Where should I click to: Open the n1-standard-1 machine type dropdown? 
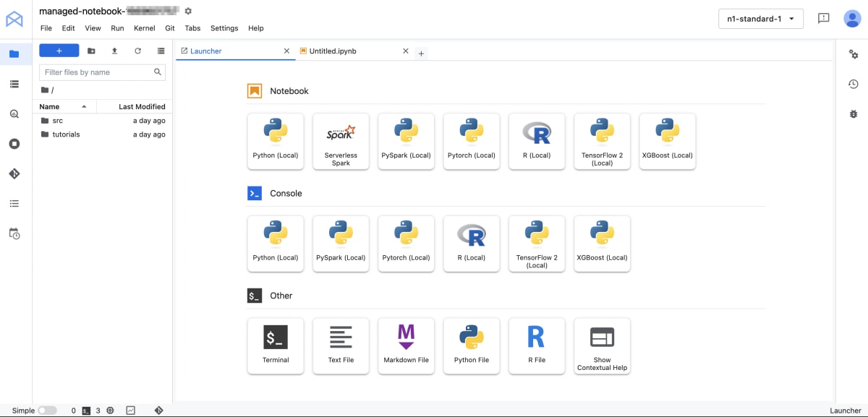[761, 19]
